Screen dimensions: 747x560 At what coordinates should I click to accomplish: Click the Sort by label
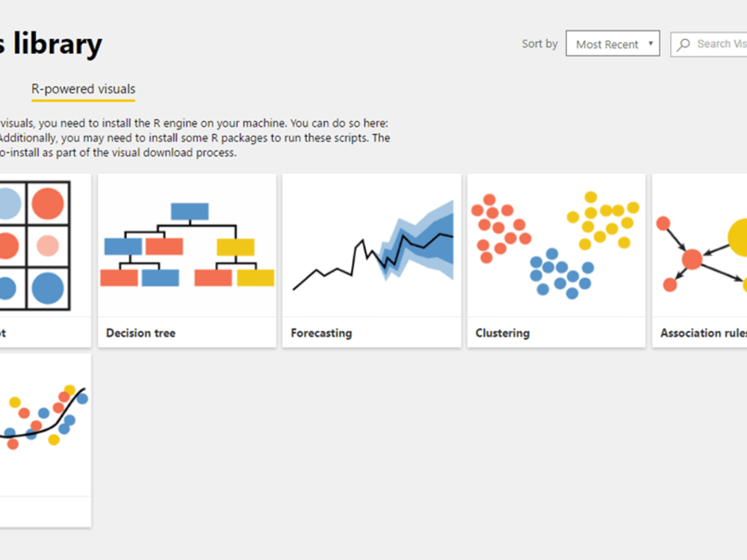click(x=539, y=43)
